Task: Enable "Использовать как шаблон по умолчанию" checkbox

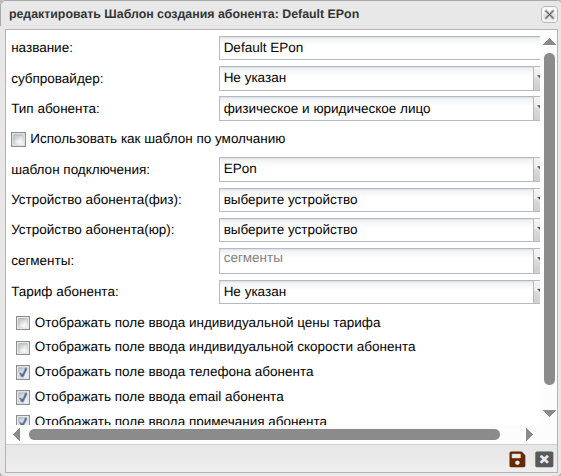Action: [x=18, y=139]
